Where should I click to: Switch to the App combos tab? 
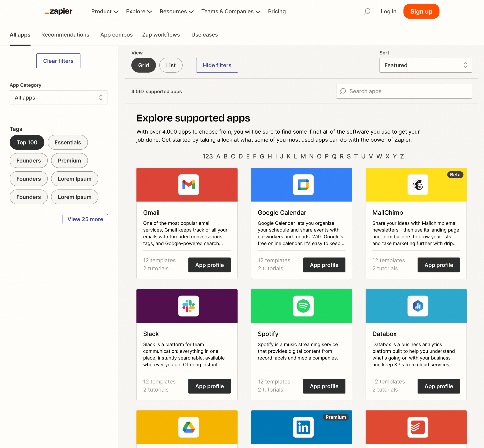(x=117, y=35)
